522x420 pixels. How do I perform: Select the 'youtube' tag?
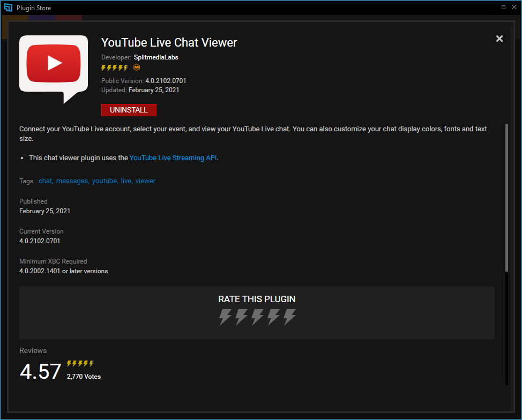pyautogui.click(x=105, y=181)
